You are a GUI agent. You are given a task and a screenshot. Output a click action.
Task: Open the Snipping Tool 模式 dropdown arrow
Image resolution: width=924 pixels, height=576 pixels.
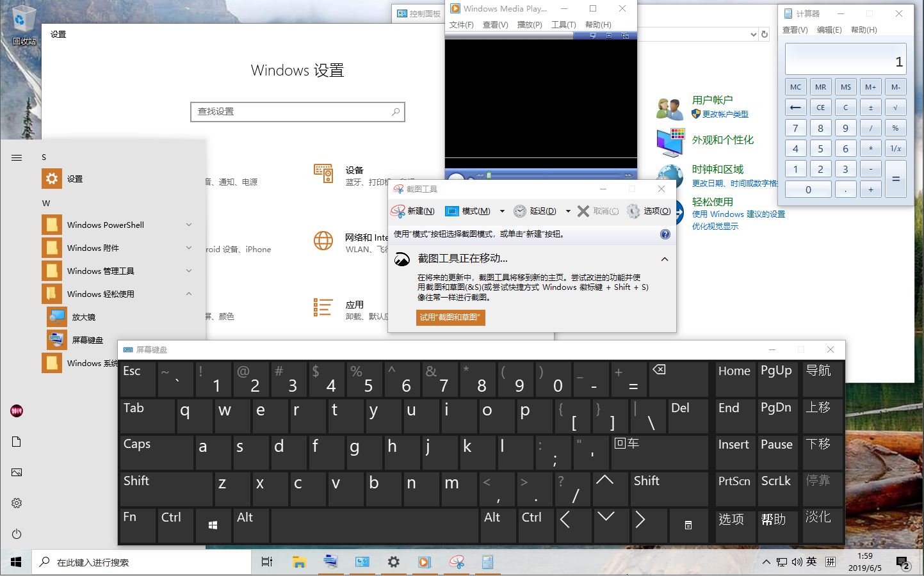coord(502,211)
